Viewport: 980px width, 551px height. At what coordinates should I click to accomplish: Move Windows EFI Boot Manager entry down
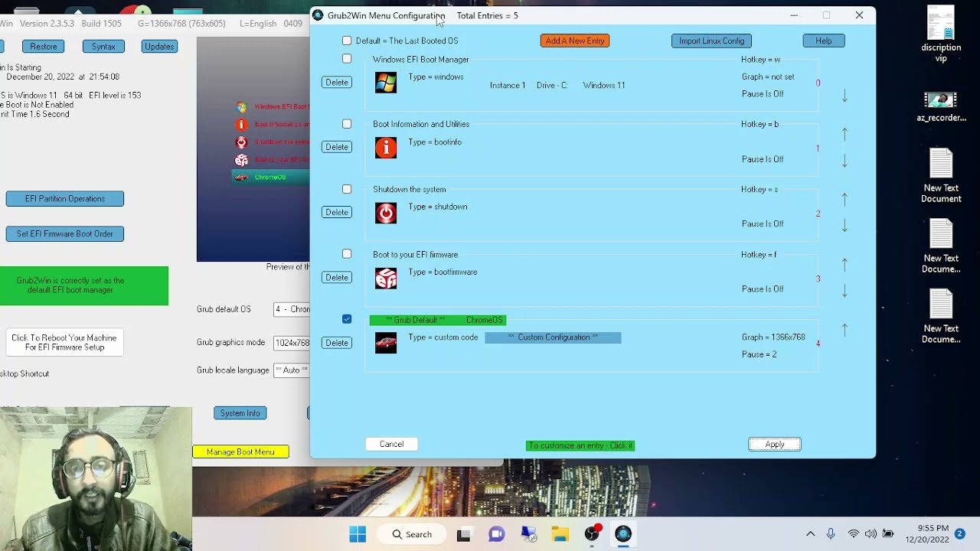point(844,96)
